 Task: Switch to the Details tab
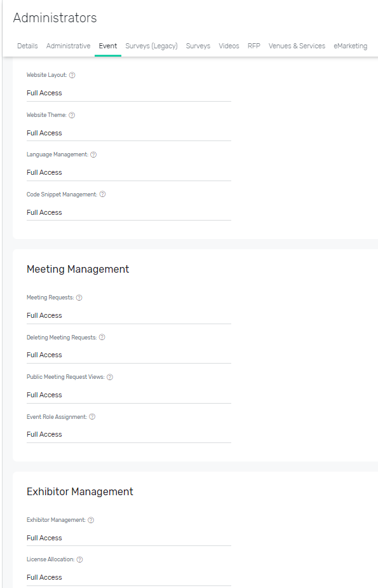27,46
